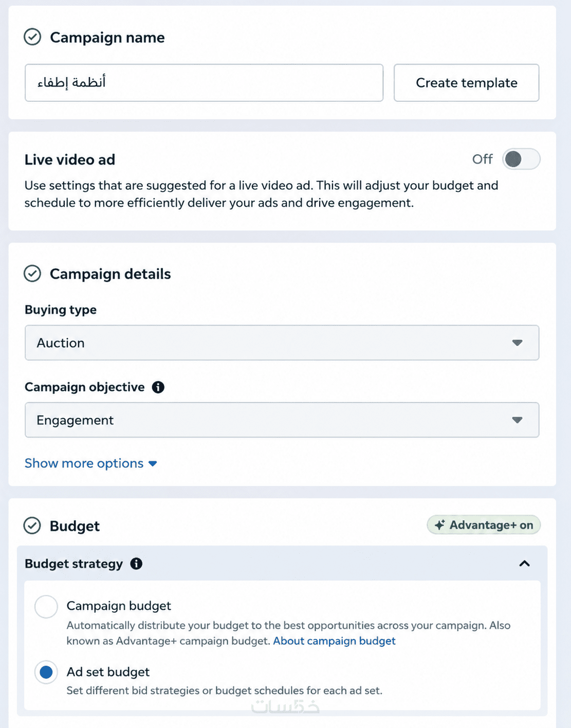The height and width of the screenshot is (728, 571).
Task: Click the Advantage+ sparkle icon
Action: point(440,525)
